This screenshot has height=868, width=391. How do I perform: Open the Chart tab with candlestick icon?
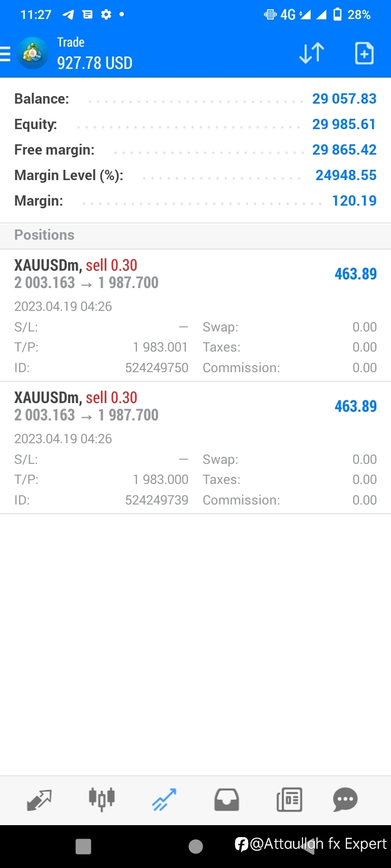(102, 800)
